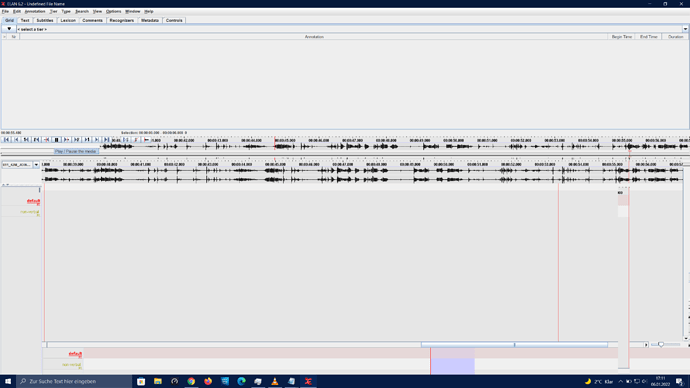
Task: Step one second back in media
Action: click(x=26, y=139)
